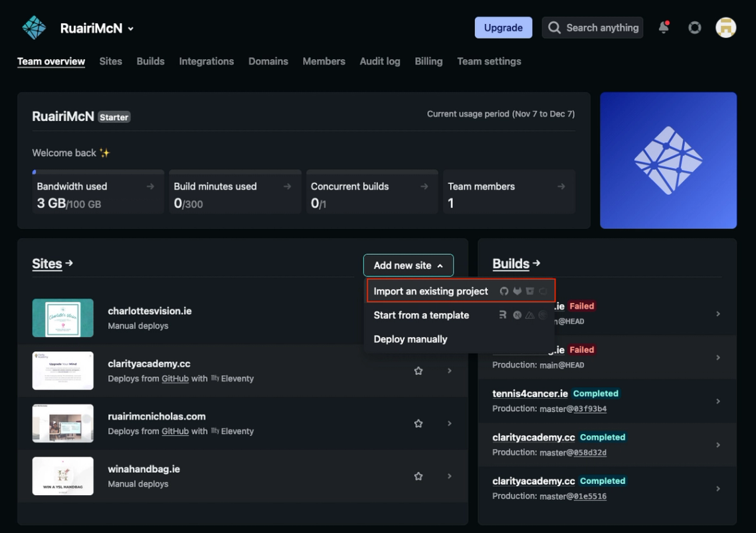
Task: Click the Search anything field
Action: (x=593, y=27)
